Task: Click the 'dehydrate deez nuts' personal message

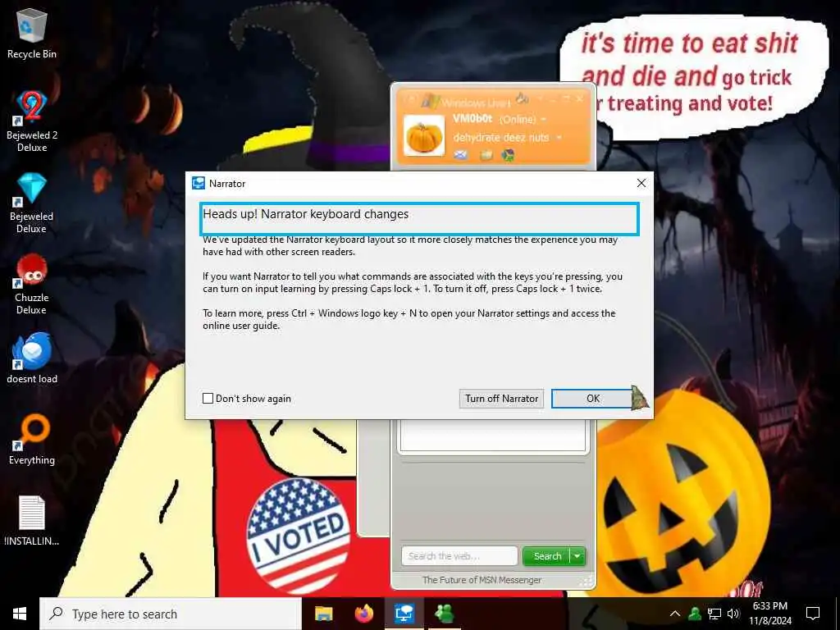Action: [x=501, y=138]
